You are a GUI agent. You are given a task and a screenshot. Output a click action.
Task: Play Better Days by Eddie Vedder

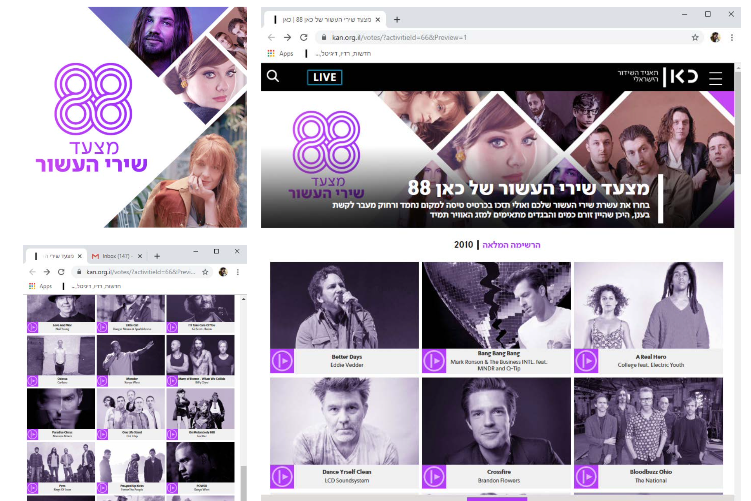(282, 361)
